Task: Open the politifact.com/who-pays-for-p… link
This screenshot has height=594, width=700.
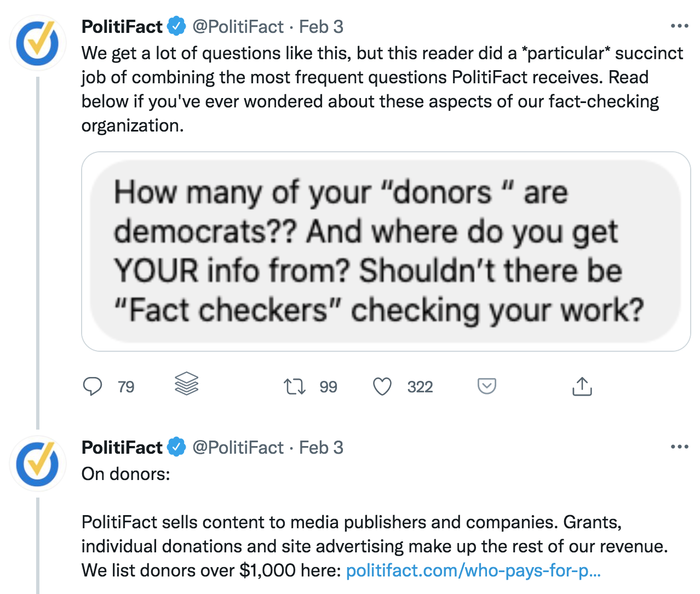Action: coord(473,570)
